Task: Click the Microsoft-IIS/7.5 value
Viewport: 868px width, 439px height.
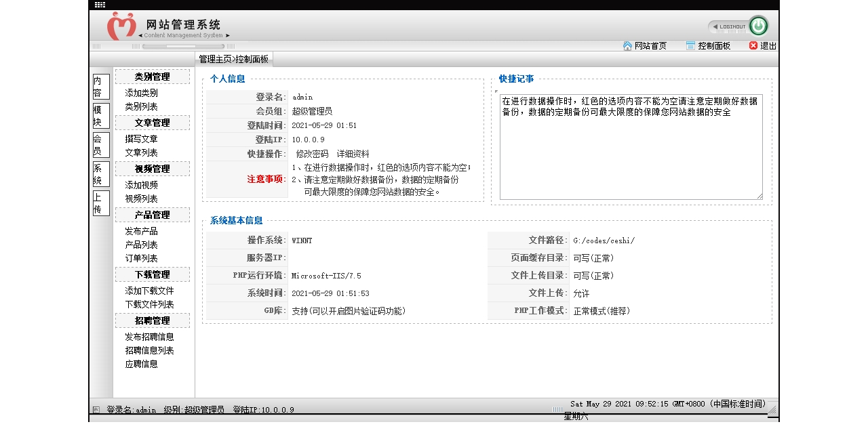Action: click(x=326, y=276)
